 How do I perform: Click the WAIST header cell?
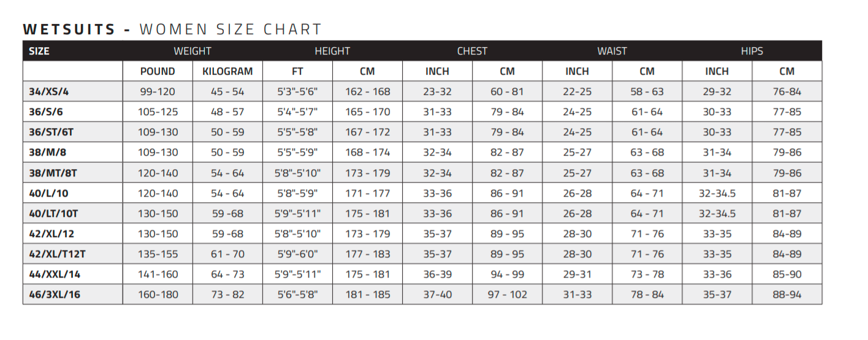612,51
